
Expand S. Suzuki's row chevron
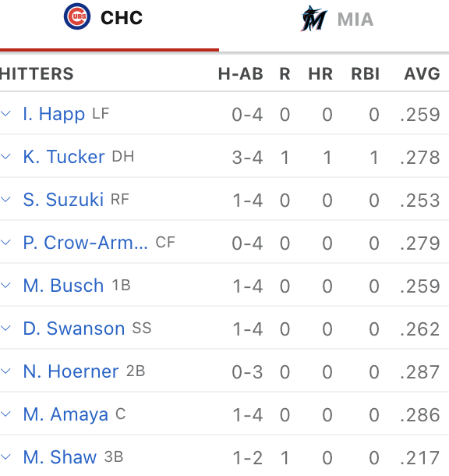pyautogui.click(x=5, y=200)
